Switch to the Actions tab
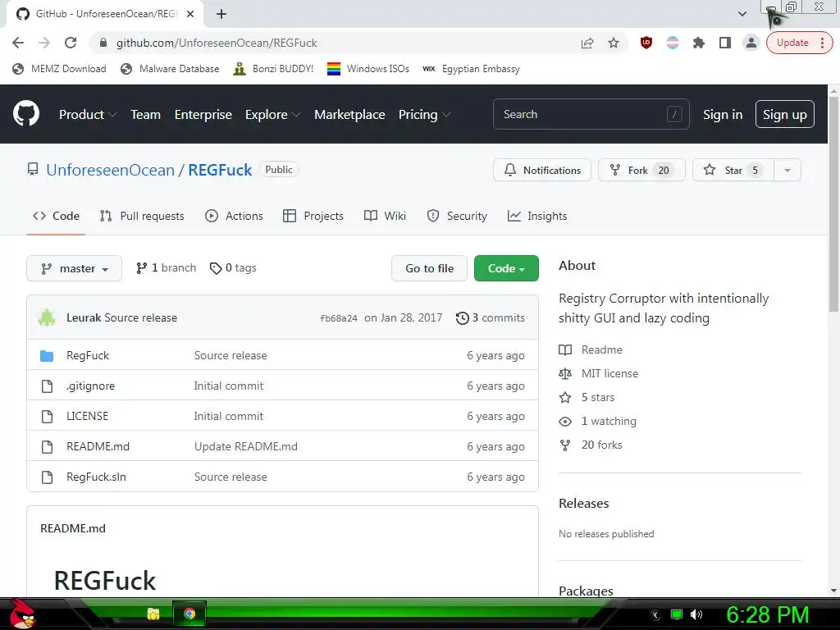The height and width of the screenshot is (630, 840). point(234,216)
